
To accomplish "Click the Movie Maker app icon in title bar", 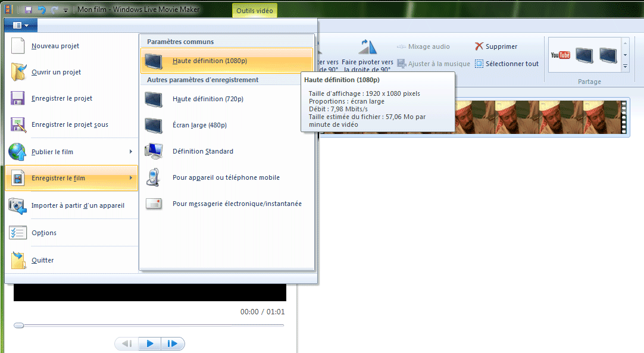I will tap(8, 9).
